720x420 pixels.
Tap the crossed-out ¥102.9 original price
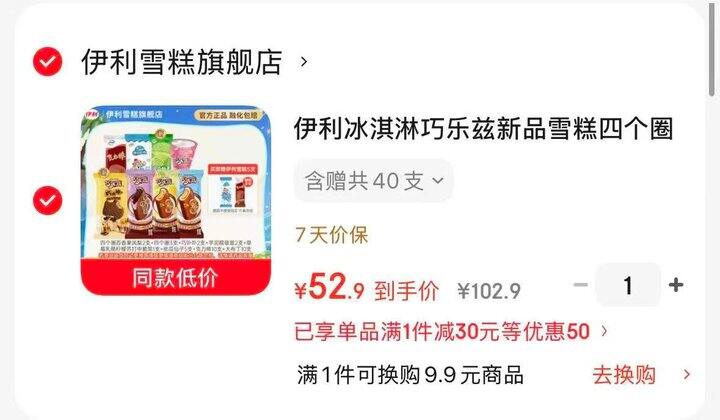click(x=489, y=291)
